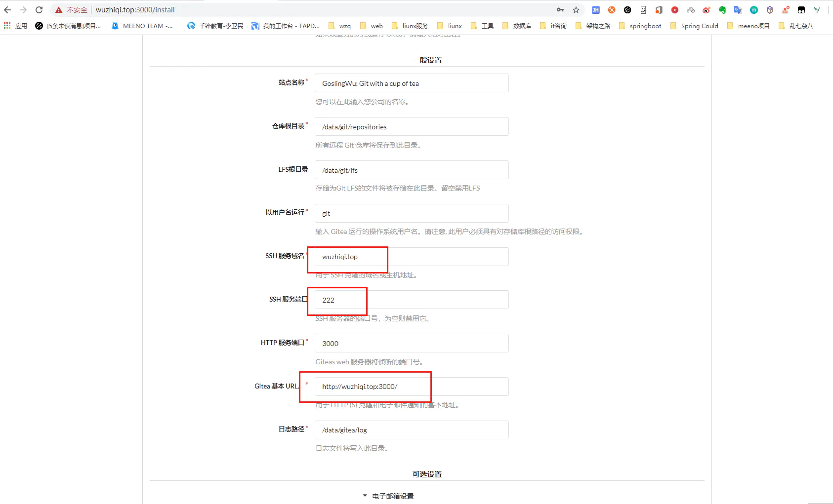Open the blue JH extension
833x504 pixels.
point(596,10)
